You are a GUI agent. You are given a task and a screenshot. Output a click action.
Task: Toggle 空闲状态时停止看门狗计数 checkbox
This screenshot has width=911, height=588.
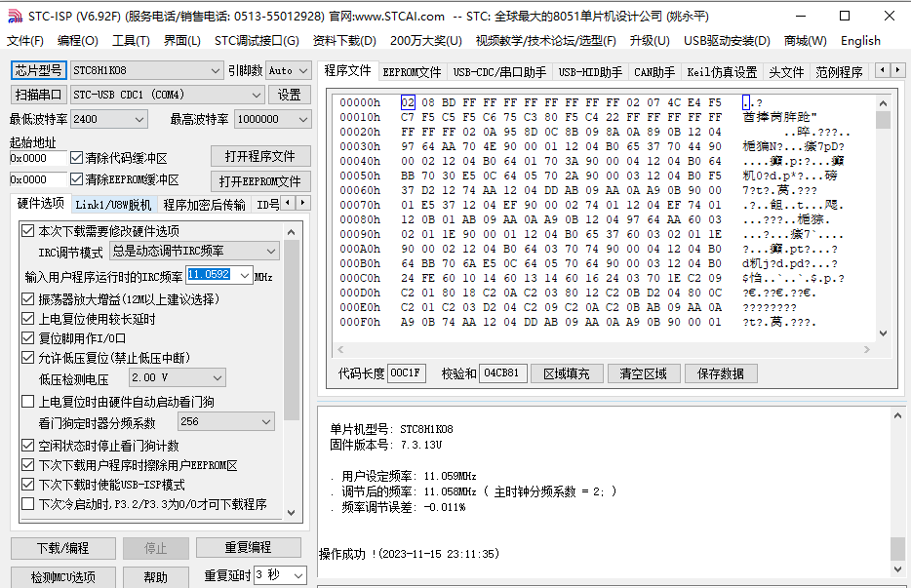[27, 446]
